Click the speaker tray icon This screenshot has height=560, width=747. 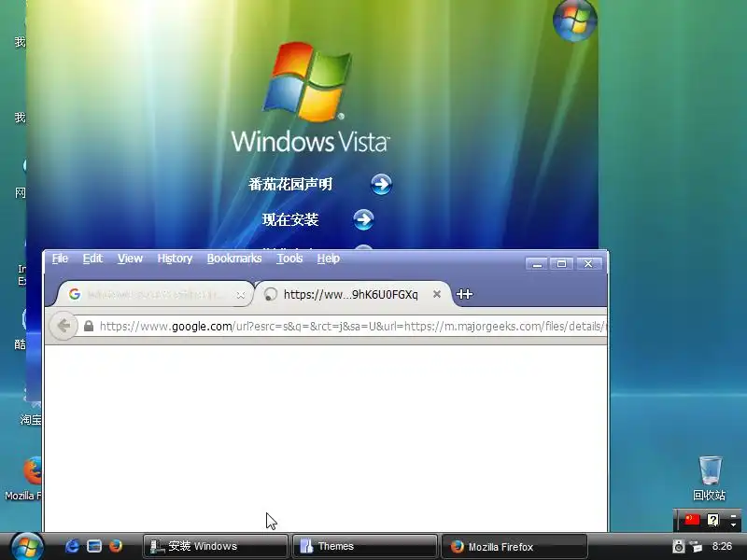pyautogui.click(x=679, y=546)
